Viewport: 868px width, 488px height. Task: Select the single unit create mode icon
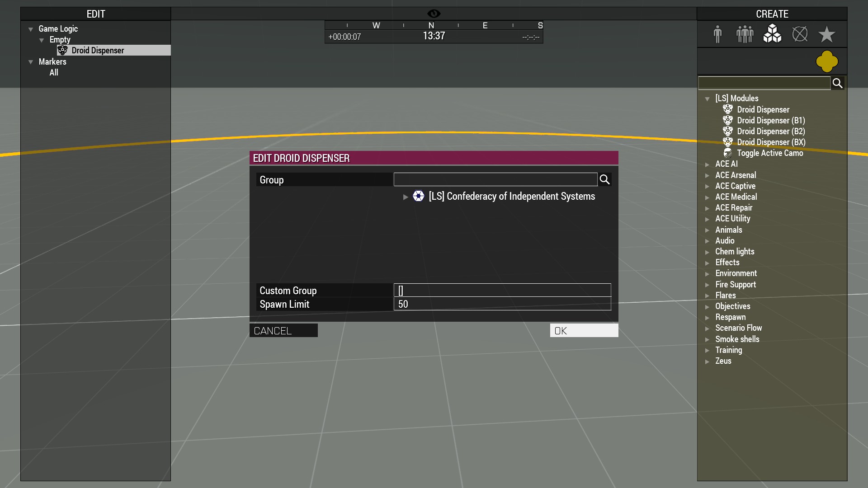(717, 34)
